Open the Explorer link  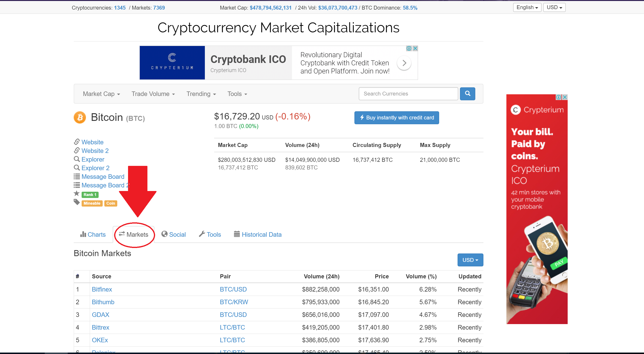click(x=93, y=159)
